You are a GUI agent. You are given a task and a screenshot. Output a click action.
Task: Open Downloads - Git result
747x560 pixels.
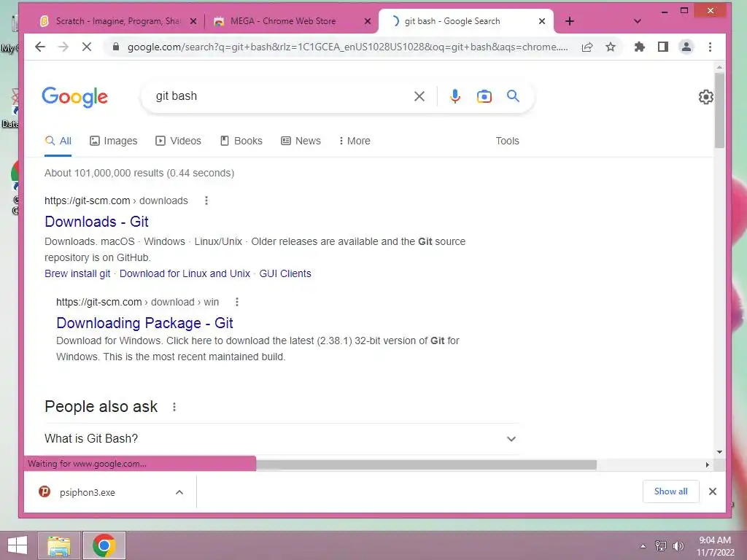point(97,222)
